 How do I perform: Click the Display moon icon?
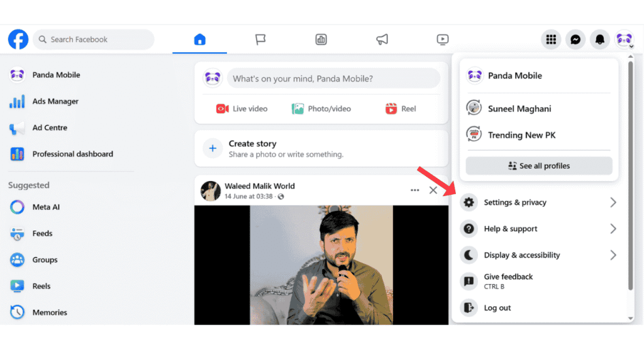click(x=469, y=255)
